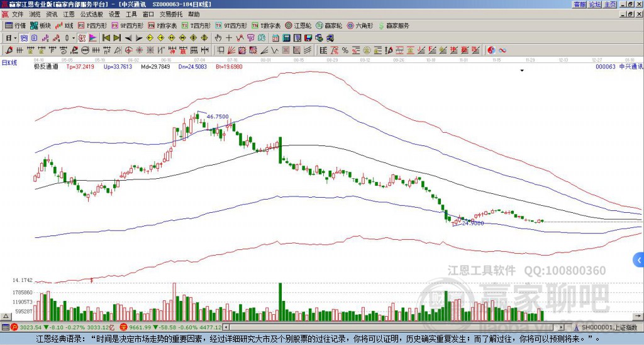
Task: Step chart left with black left arrow
Action: (128, 38)
